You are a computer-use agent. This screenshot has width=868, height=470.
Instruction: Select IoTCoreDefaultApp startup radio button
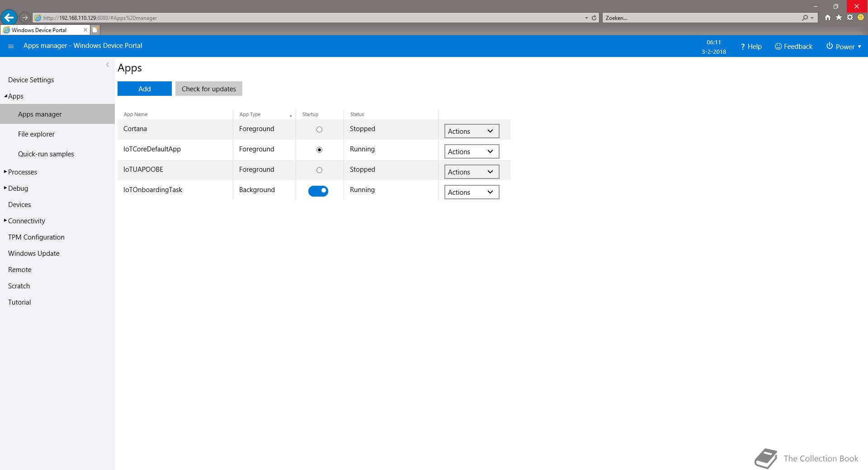pos(319,150)
